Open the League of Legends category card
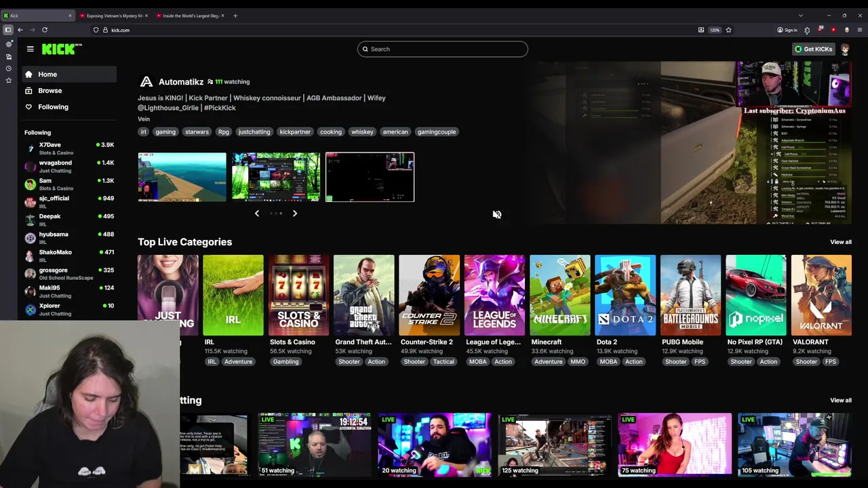Image resolution: width=868 pixels, height=488 pixels. [x=494, y=296]
